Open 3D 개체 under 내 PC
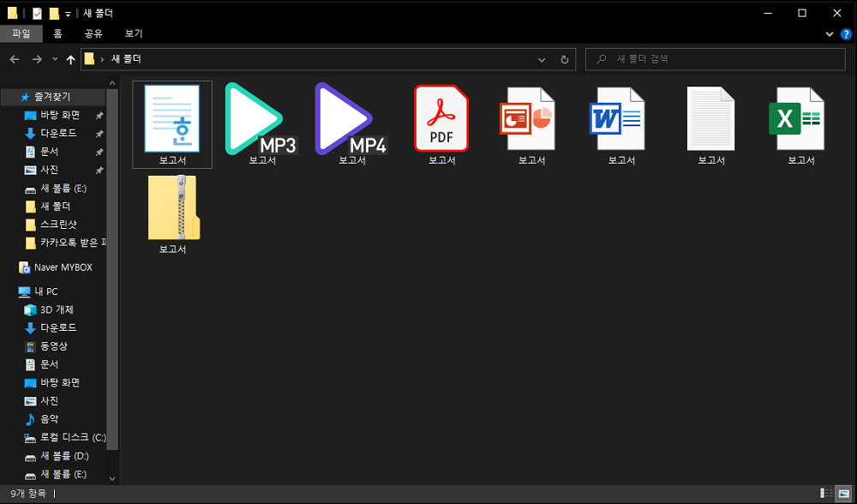The width and height of the screenshot is (857, 504). (x=57, y=309)
